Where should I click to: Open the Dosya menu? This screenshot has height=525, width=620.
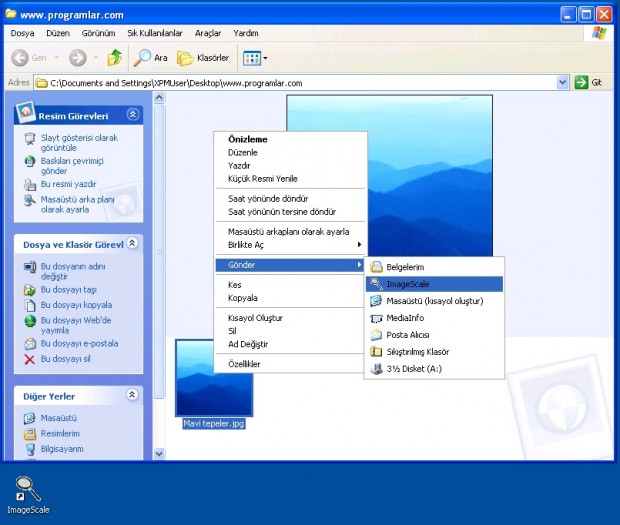(22, 33)
